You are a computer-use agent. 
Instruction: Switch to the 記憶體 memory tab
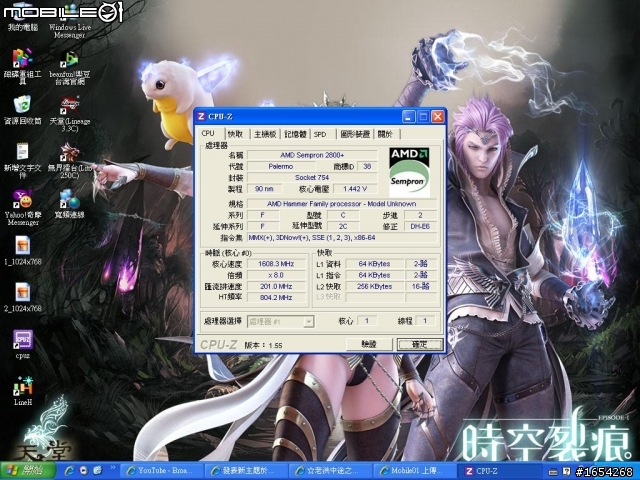click(296, 134)
